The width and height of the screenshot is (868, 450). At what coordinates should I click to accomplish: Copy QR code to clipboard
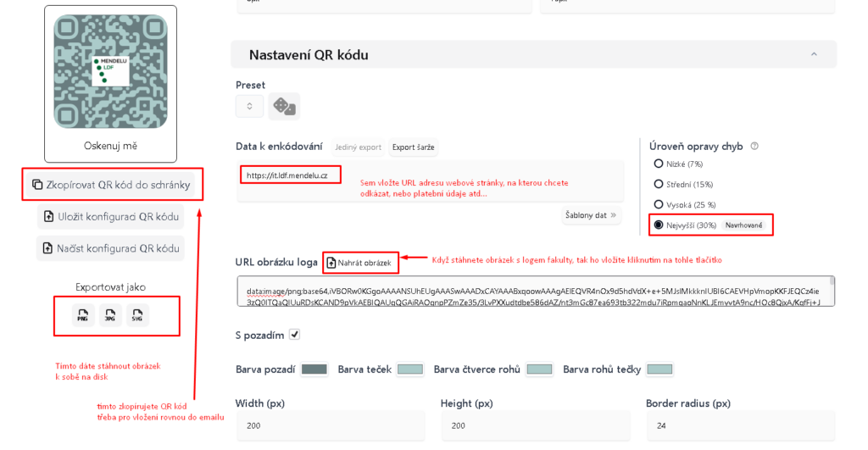(x=111, y=185)
